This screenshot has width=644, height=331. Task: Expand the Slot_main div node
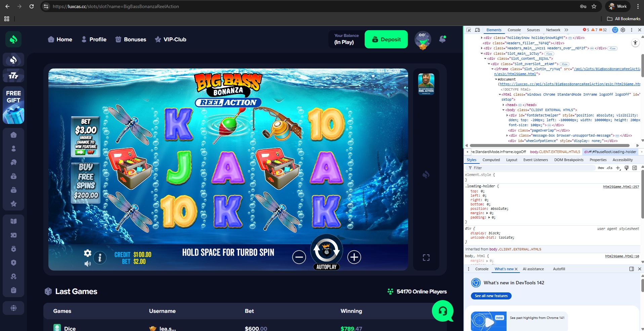coord(482,53)
